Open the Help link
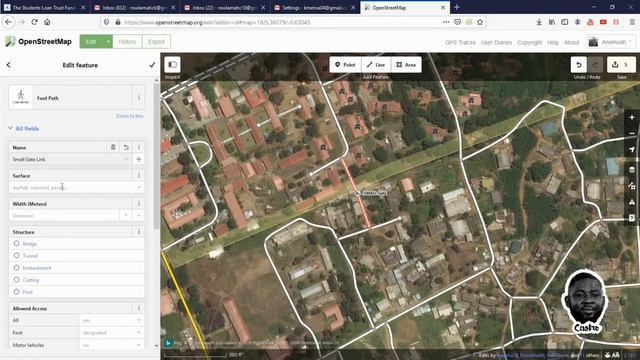This screenshot has width=640, height=360. pos(553,42)
